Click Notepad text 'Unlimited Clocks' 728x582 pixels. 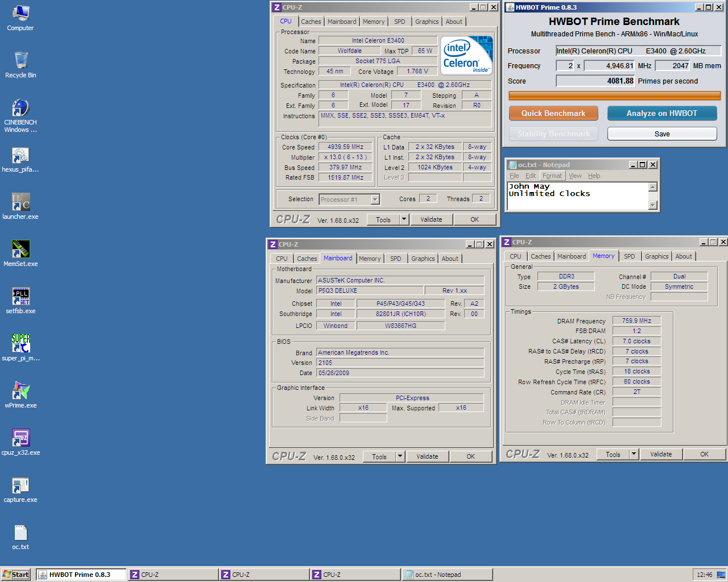coord(549,193)
